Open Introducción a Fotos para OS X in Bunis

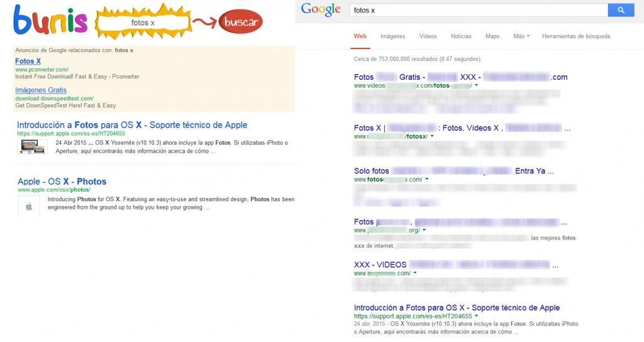coord(132,125)
